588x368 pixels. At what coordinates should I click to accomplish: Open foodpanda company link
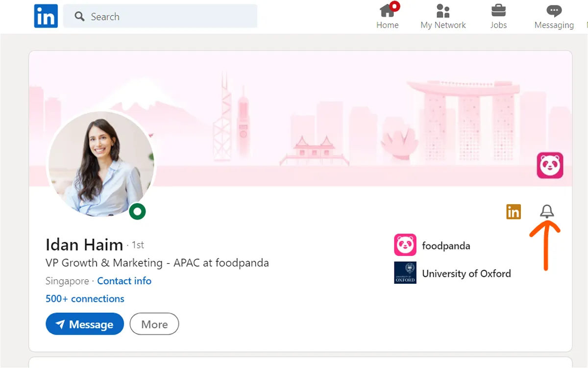(446, 245)
